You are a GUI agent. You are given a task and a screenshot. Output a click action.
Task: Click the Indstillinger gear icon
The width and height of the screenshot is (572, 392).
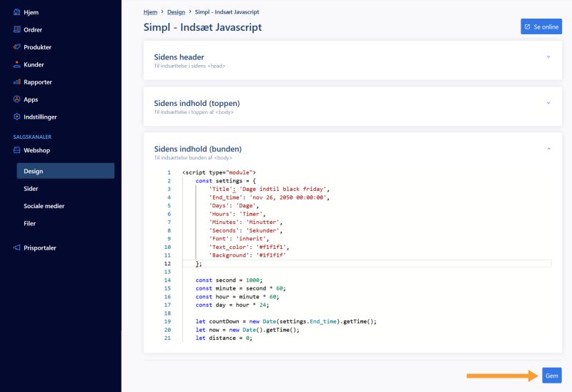pyautogui.click(x=16, y=117)
